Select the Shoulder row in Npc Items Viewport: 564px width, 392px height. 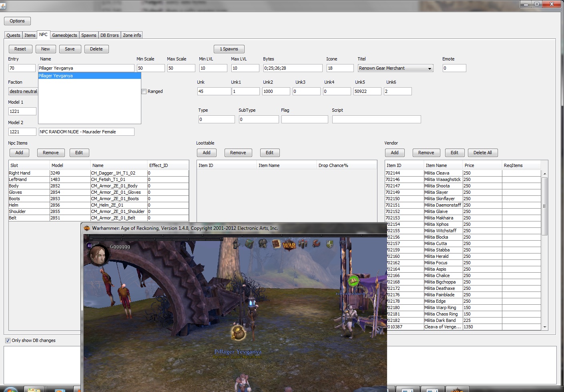(x=98, y=211)
